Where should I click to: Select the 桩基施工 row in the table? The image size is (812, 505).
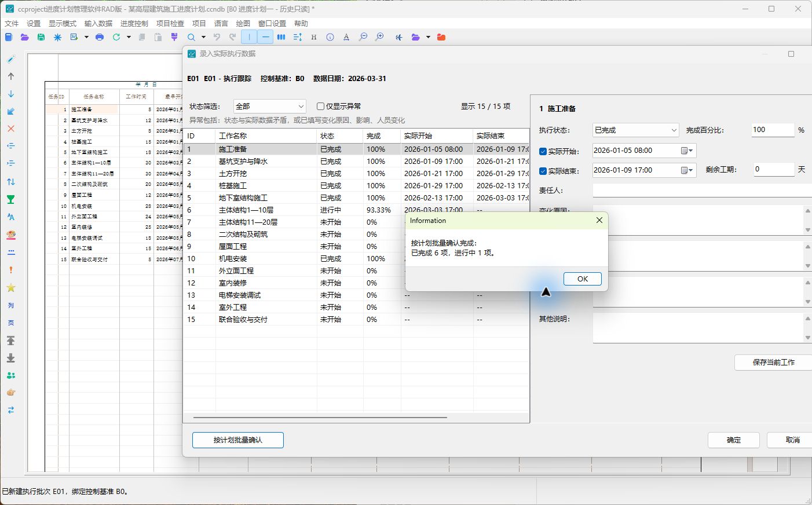click(x=356, y=186)
